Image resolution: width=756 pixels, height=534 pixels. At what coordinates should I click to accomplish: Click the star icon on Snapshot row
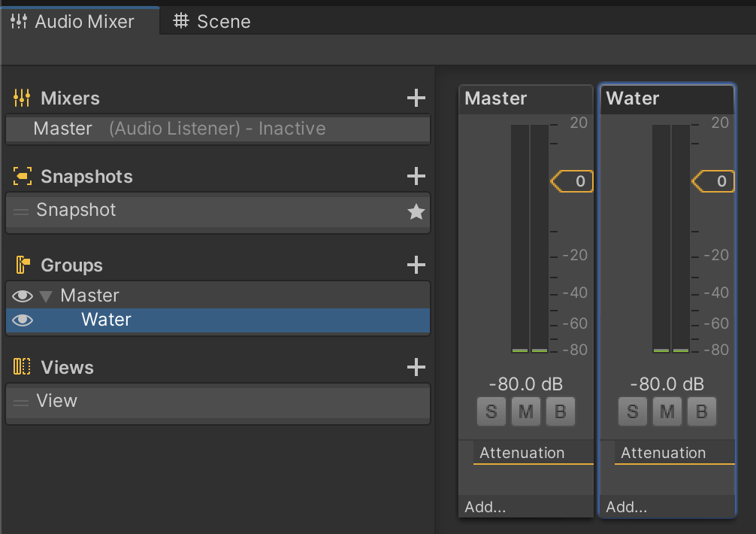pos(416,212)
